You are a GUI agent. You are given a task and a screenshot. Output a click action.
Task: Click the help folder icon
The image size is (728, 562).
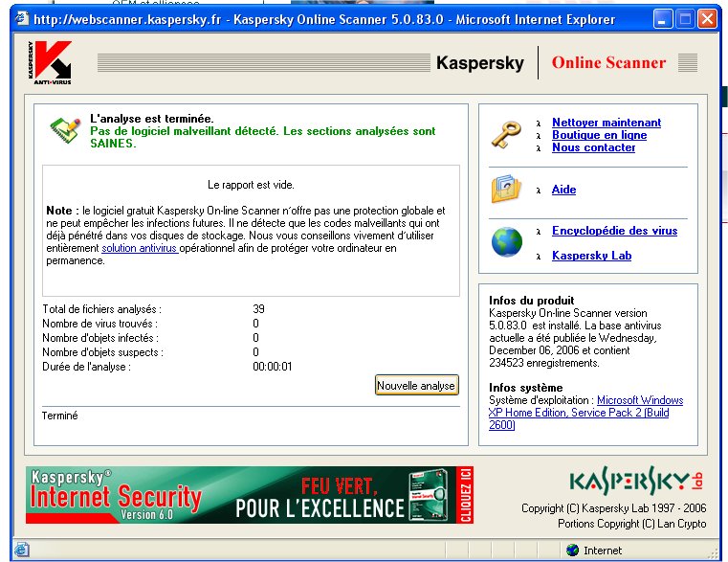(506, 189)
